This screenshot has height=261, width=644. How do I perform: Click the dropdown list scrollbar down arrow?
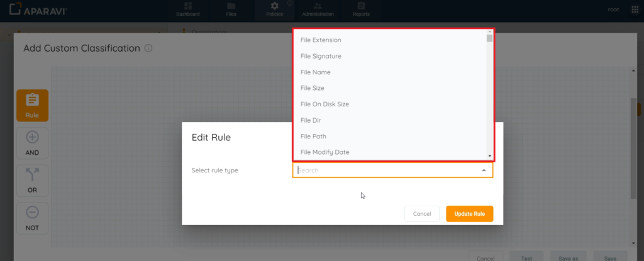click(x=489, y=156)
